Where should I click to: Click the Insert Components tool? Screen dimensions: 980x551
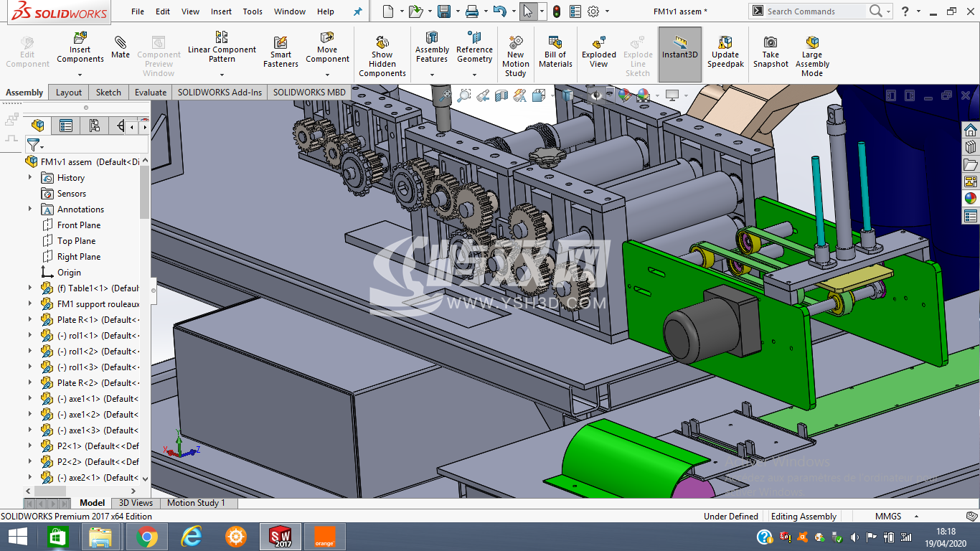tap(80, 47)
